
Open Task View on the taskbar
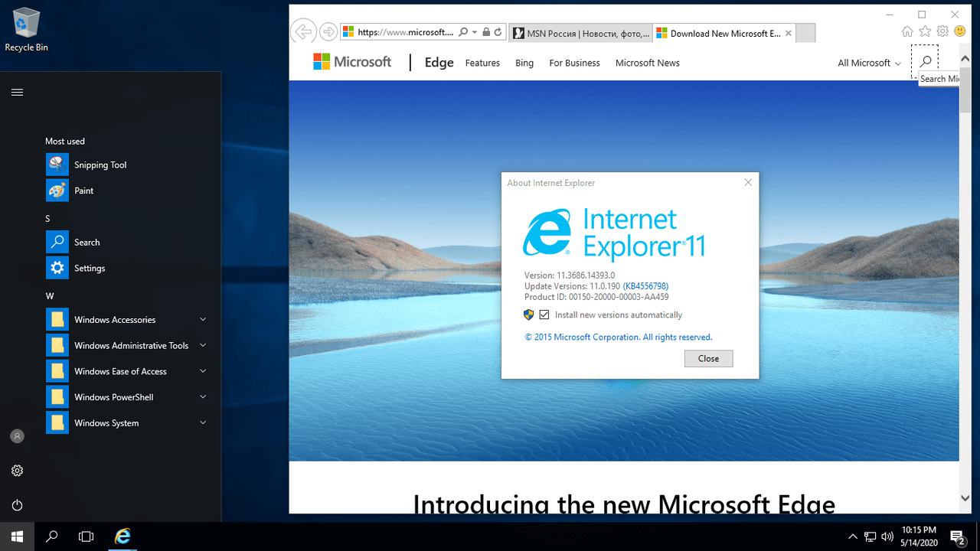[86, 536]
